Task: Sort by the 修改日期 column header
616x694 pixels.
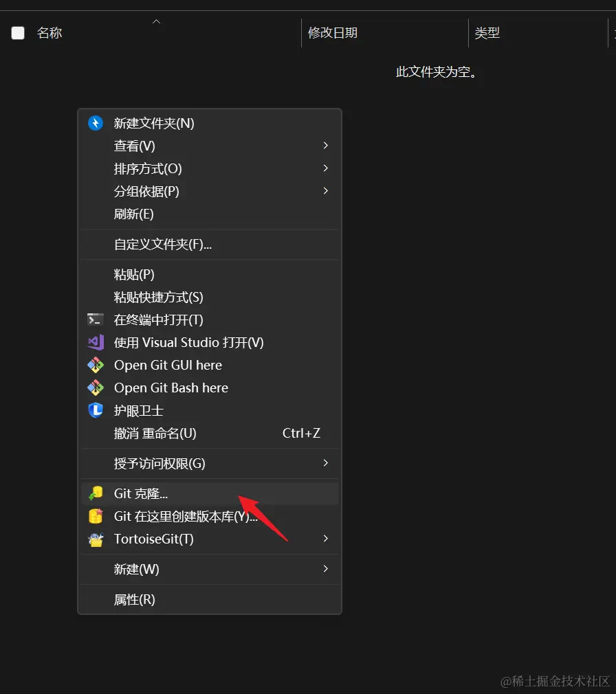Action: coord(333,33)
